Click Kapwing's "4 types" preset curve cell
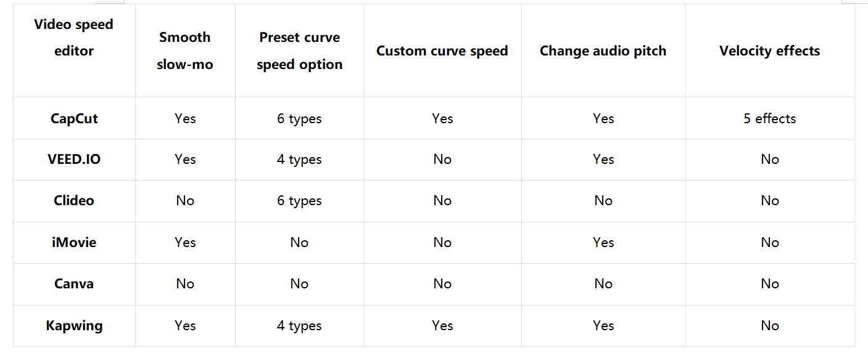This screenshot has width=868, height=353. point(299,325)
